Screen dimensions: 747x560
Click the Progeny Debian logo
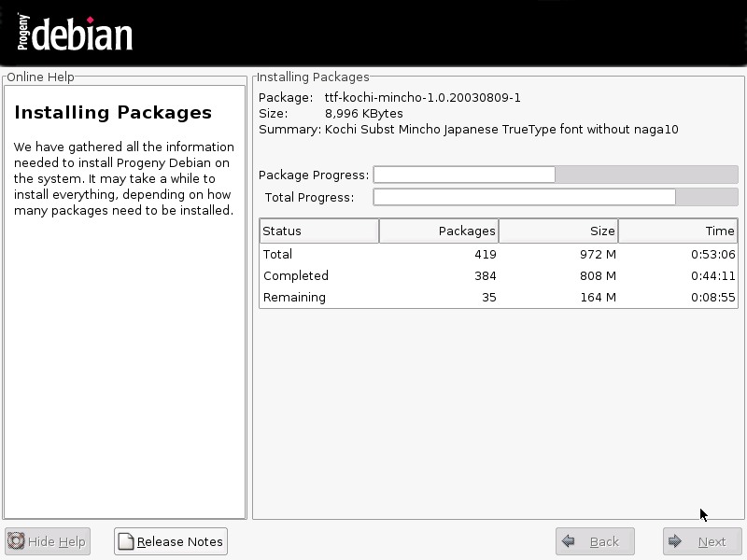tap(75, 33)
